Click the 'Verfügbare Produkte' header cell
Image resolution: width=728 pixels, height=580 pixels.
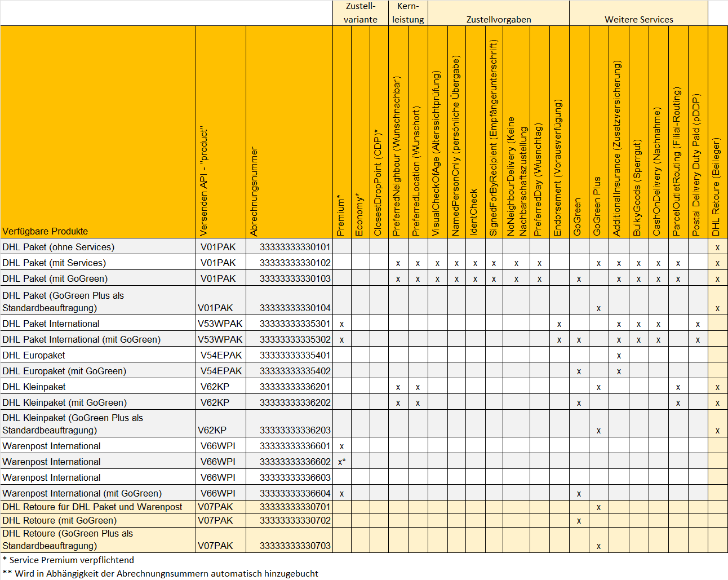click(98, 132)
